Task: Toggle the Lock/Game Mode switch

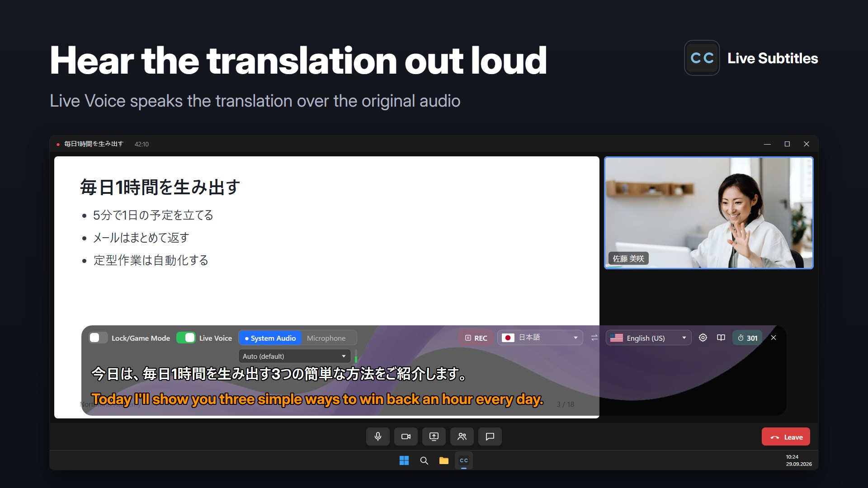Action: [x=98, y=338]
